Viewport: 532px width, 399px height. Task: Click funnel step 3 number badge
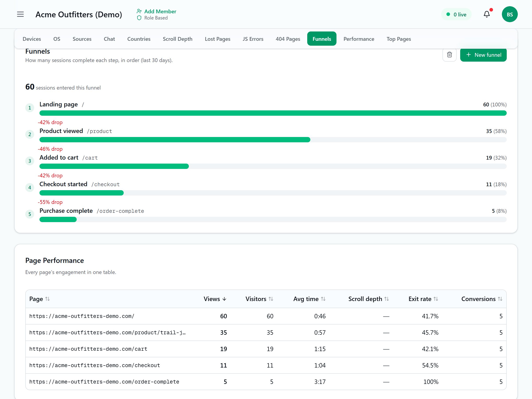29,161
